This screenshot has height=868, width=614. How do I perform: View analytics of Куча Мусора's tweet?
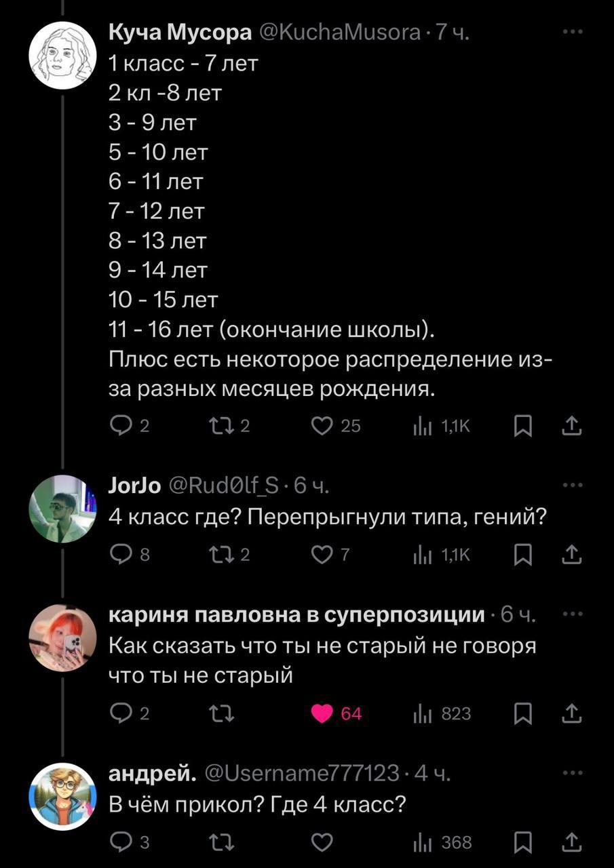(x=423, y=426)
